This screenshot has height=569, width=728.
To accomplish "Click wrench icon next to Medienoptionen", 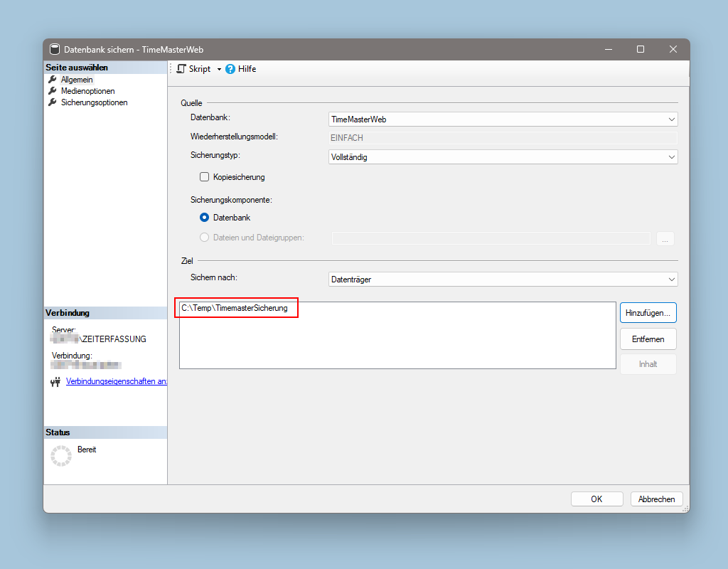I will pyautogui.click(x=52, y=91).
